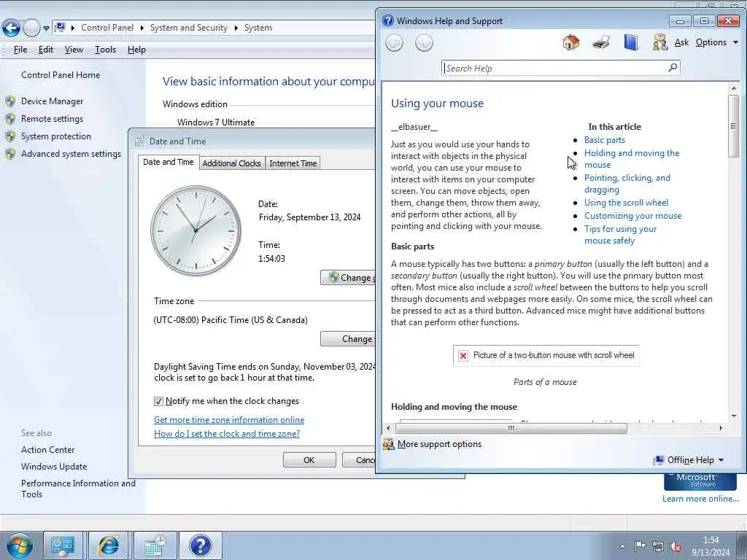Click the address bar computer icon

(60, 27)
